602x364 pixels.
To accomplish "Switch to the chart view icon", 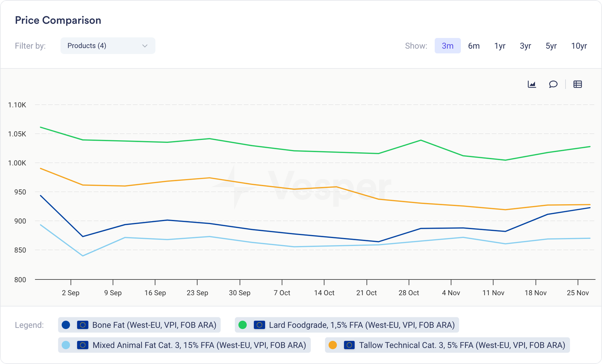I will pyautogui.click(x=532, y=84).
